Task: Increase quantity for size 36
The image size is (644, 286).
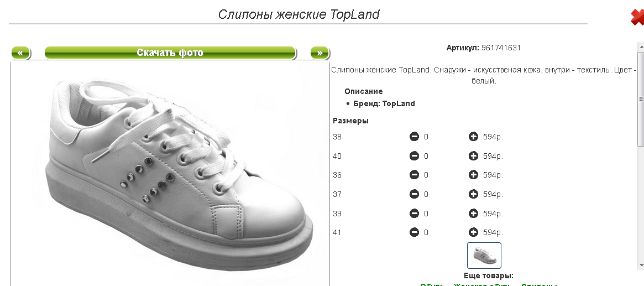Action: [x=473, y=175]
